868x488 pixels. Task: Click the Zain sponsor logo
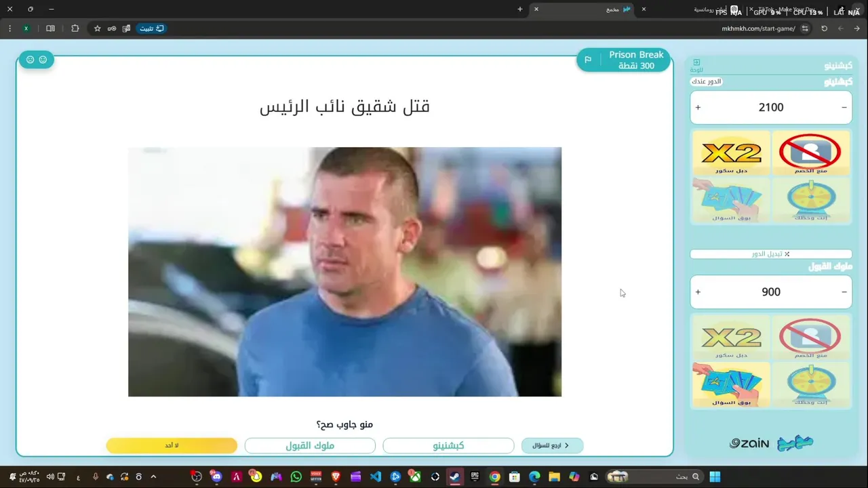749,443
